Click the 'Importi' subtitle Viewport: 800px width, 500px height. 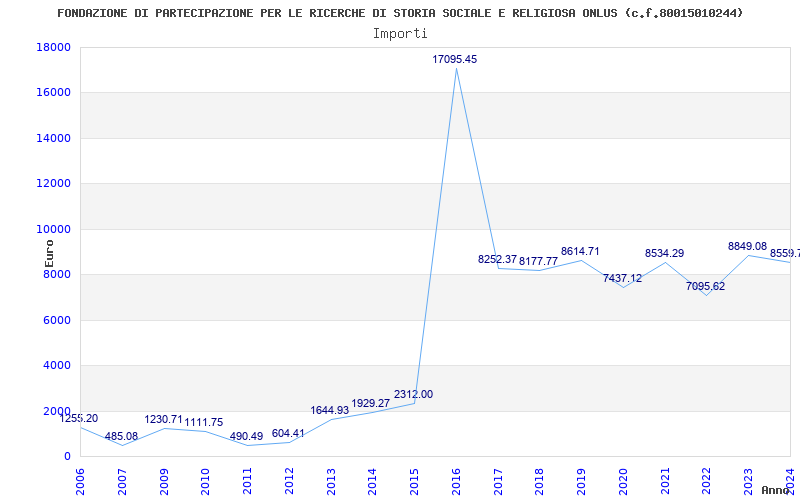pos(400,34)
